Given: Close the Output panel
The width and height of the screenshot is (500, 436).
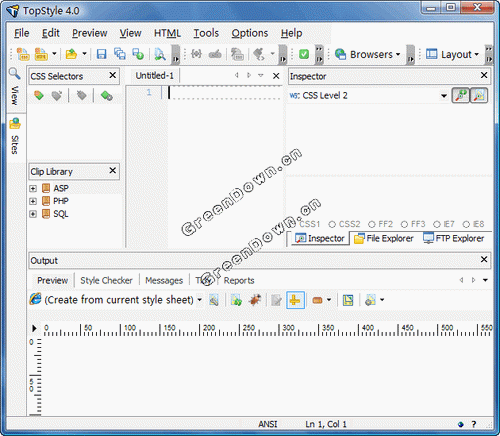Looking at the screenshot, I should coord(484,259).
